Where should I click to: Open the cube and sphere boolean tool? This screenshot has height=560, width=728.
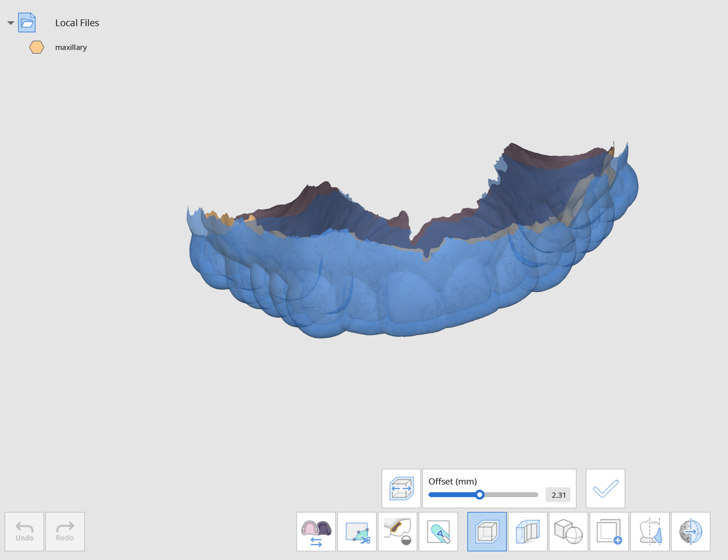[568, 532]
